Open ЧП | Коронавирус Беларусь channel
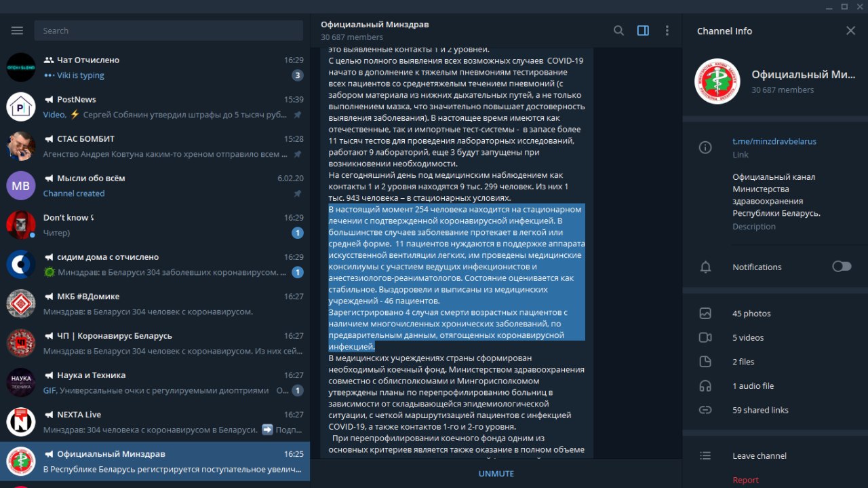 point(155,343)
